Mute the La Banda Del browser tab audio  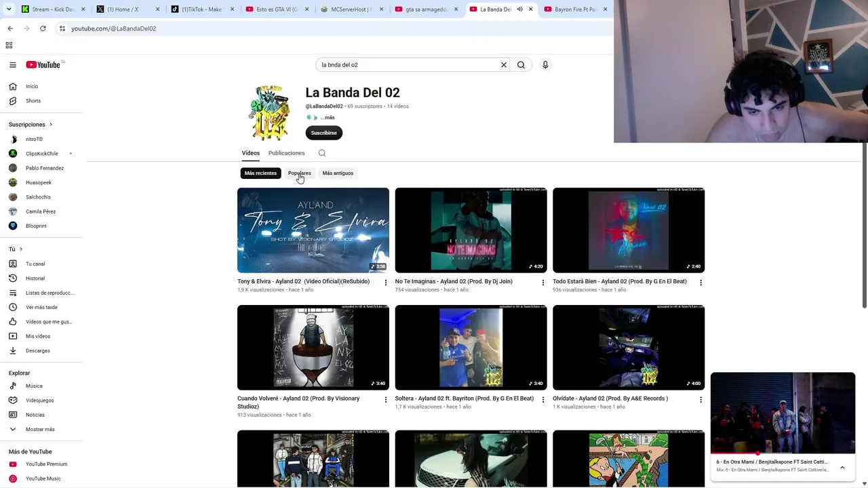[519, 9]
